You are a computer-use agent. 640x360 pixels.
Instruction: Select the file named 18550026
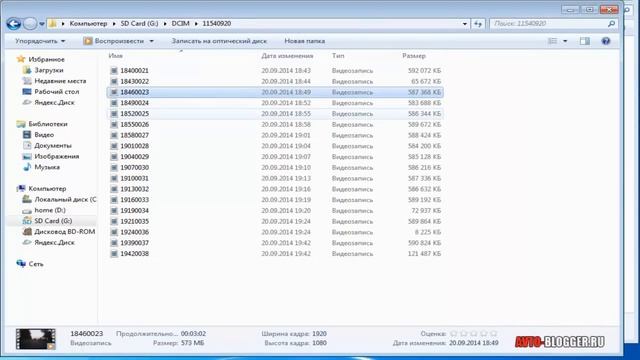[134, 124]
